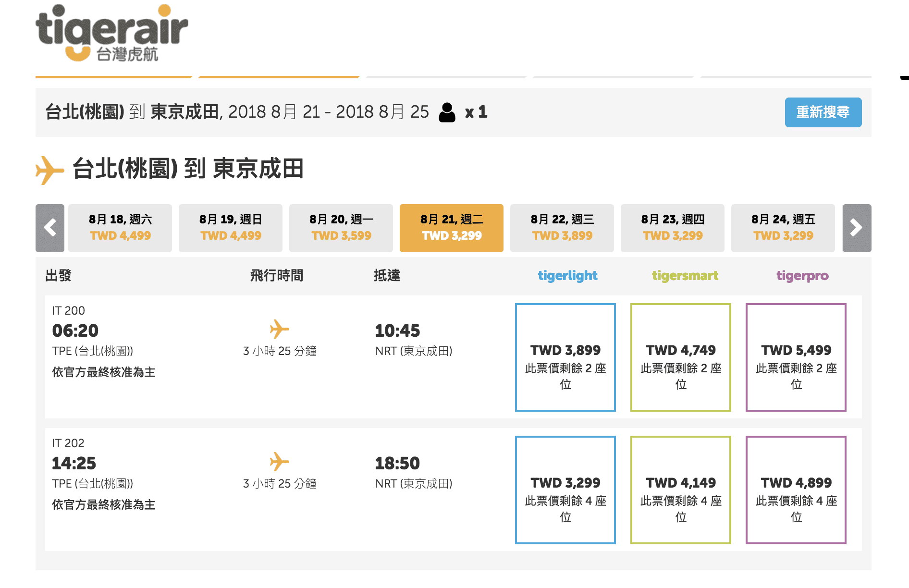Click NRT (東京成田) under 18:50 arrival
The height and width of the screenshot is (588, 909).
click(x=414, y=484)
